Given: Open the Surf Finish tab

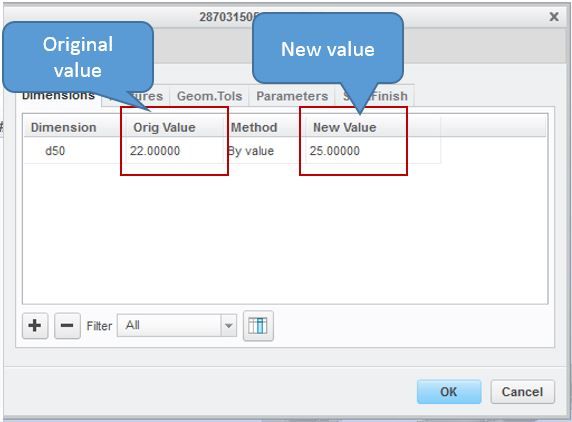Looking at the screenshot, I should 375,96.
